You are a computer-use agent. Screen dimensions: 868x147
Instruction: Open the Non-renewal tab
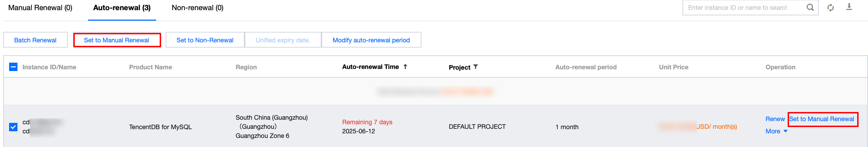pyautogui.click(x=197, y=8)
